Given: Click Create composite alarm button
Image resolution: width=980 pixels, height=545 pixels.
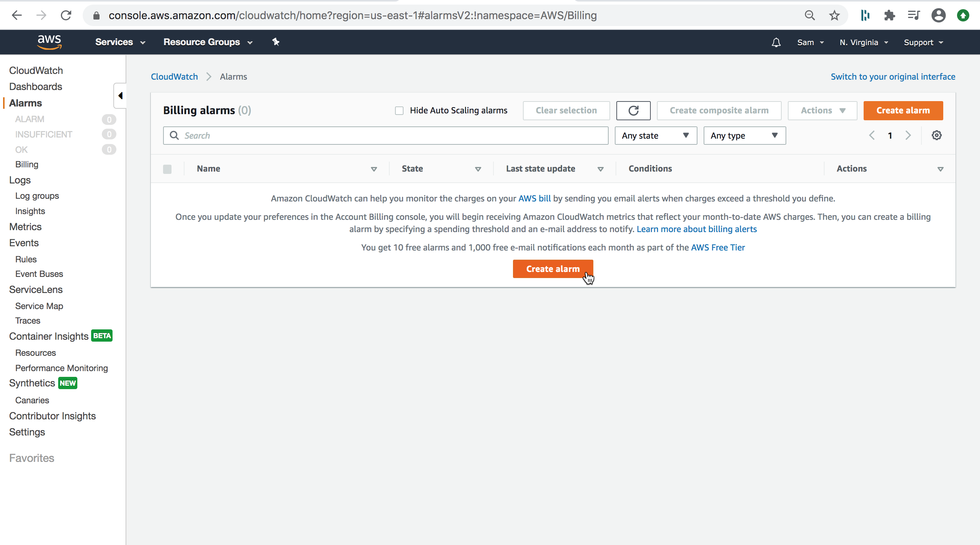Looking at the screenshot, I should [x=719, y=111].
